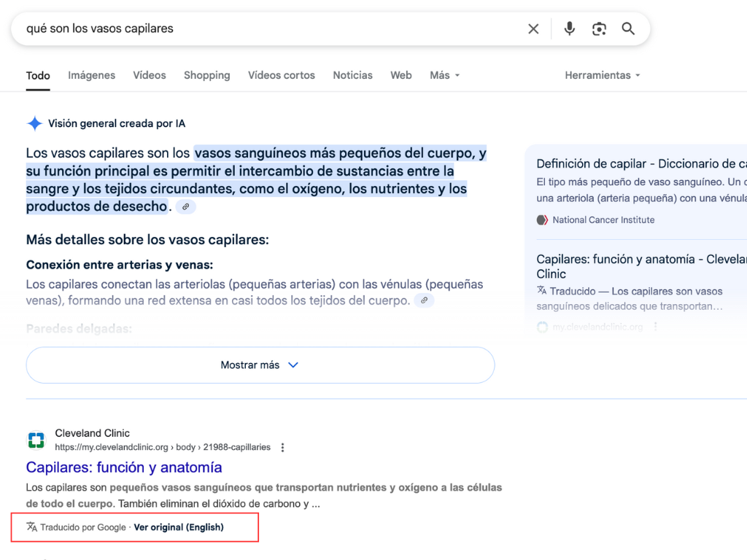Click the blue AI overview sparkle icon
This screenshot has width=747, height=560.
pos(34,123)
